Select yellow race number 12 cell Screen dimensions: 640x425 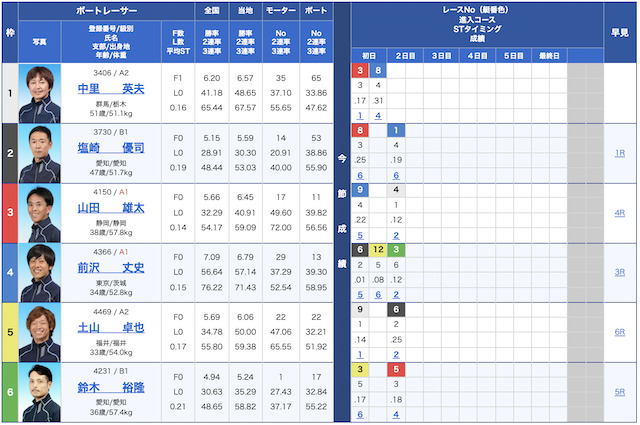(378, 249)
